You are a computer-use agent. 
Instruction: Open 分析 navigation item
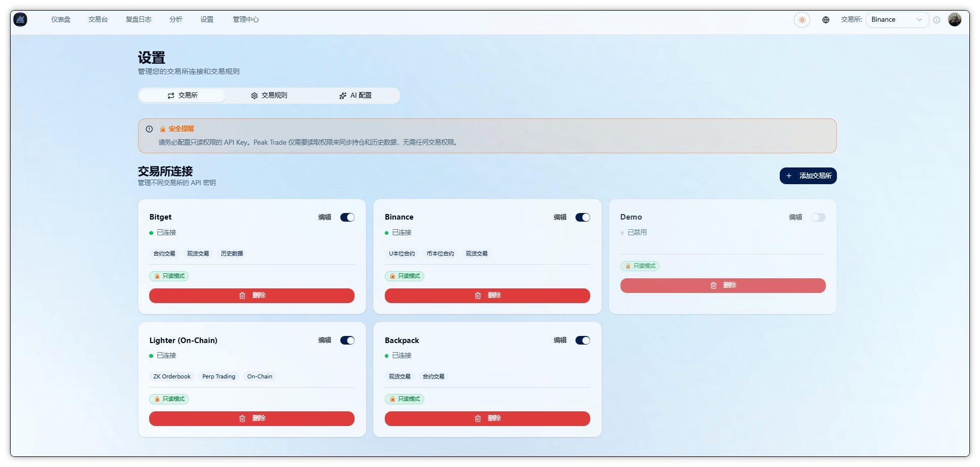pos(176,20)
